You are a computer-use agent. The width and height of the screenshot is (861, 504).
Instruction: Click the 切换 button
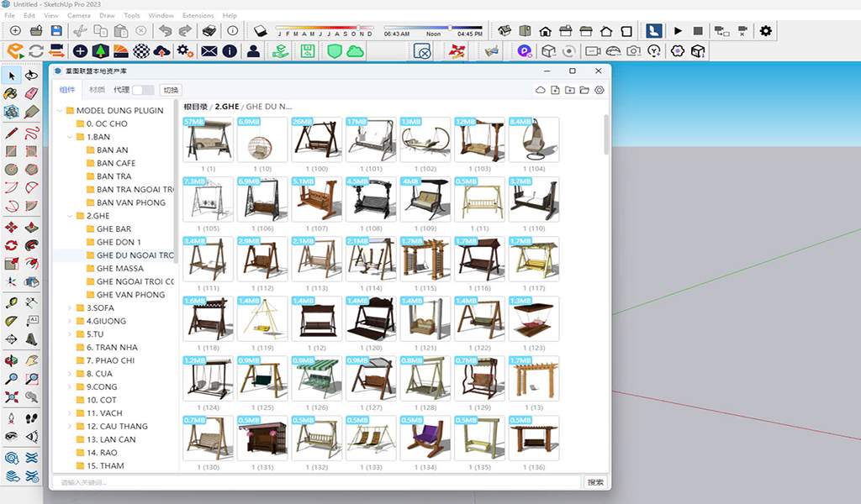pos(171,90)
